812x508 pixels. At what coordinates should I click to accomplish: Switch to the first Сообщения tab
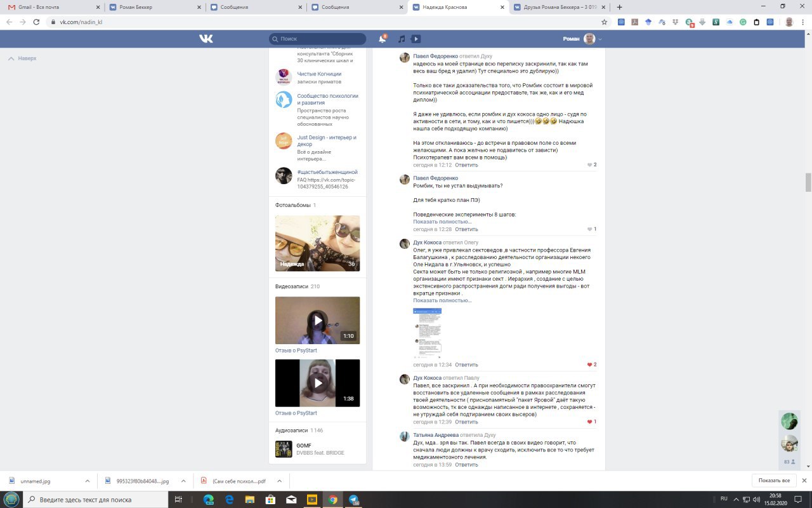tap(256, 7)
